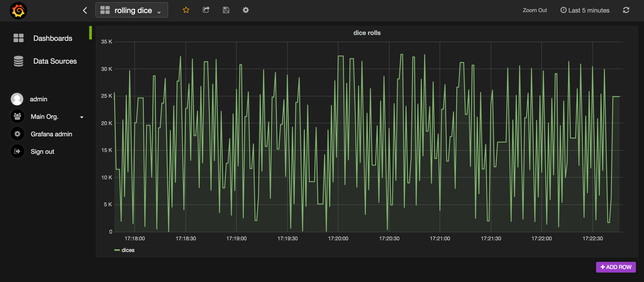Click the 25 K y-axis label
Viewport: 644px width, 282px height.
pyautogui.click(x=106, y=96)
